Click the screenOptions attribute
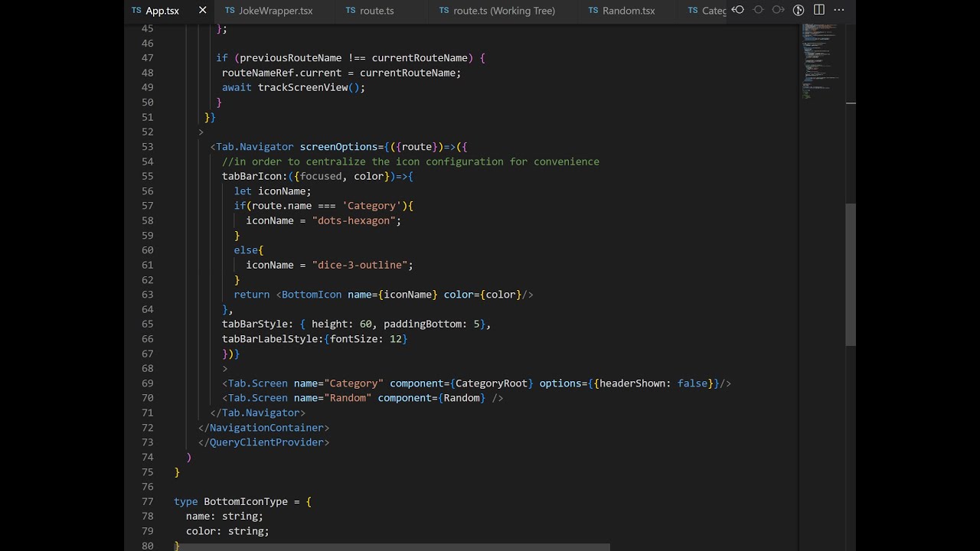Image resolution: width=980 pixels, height=551 pixels. (338, 147)
